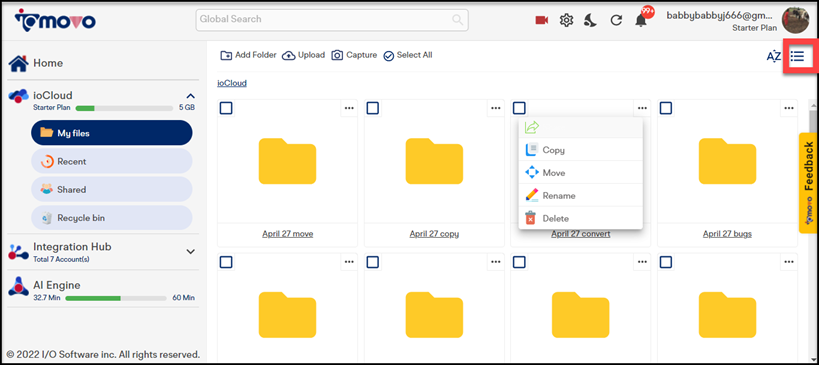
Task: Choose Move from the context menu
Action: [580, 173]
